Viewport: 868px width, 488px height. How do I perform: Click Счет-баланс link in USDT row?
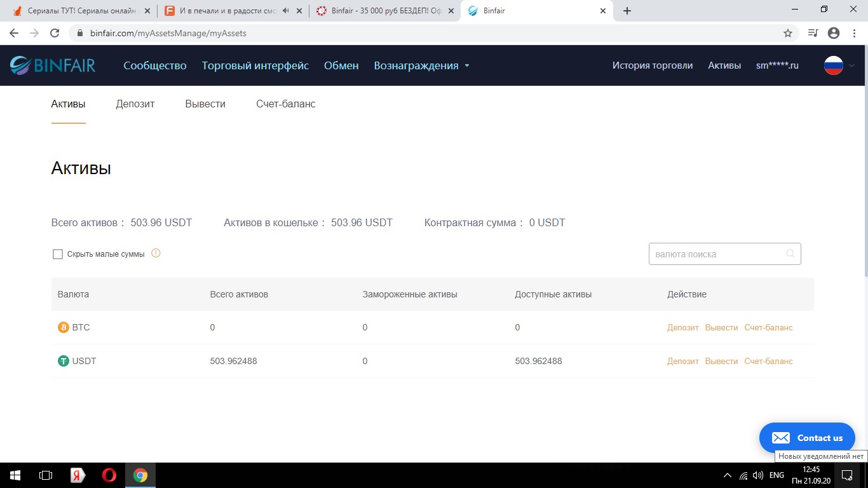(x=769, y=361)
